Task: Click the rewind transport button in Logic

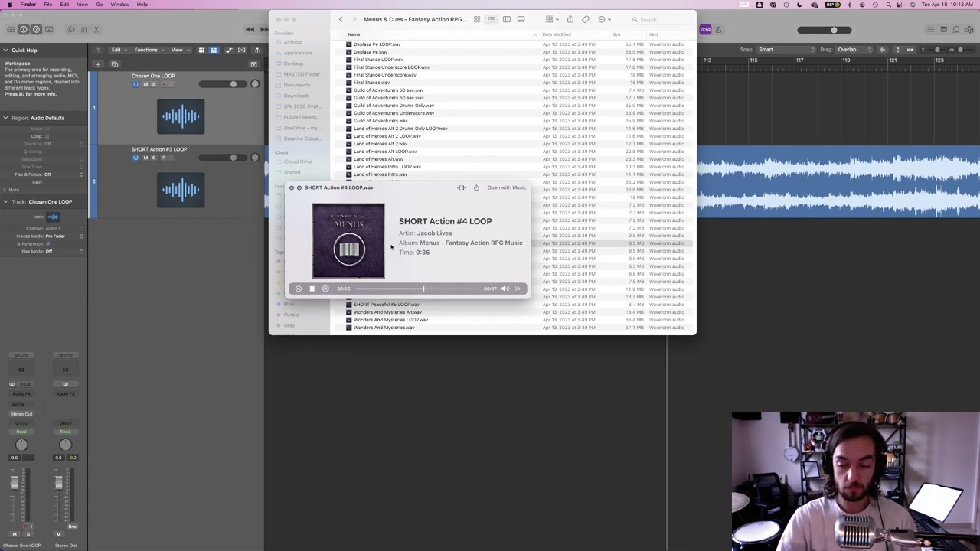Action: click(x=250, y=30)
